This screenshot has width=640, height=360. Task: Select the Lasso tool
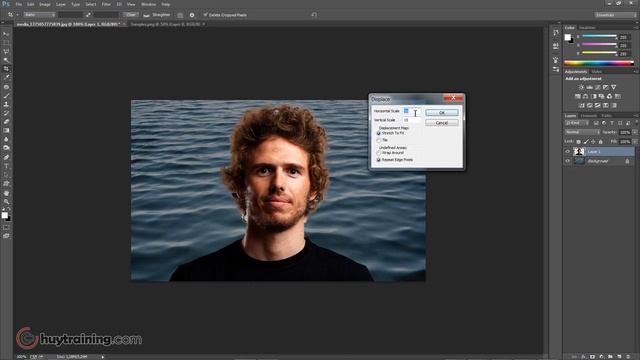point(6,51)
